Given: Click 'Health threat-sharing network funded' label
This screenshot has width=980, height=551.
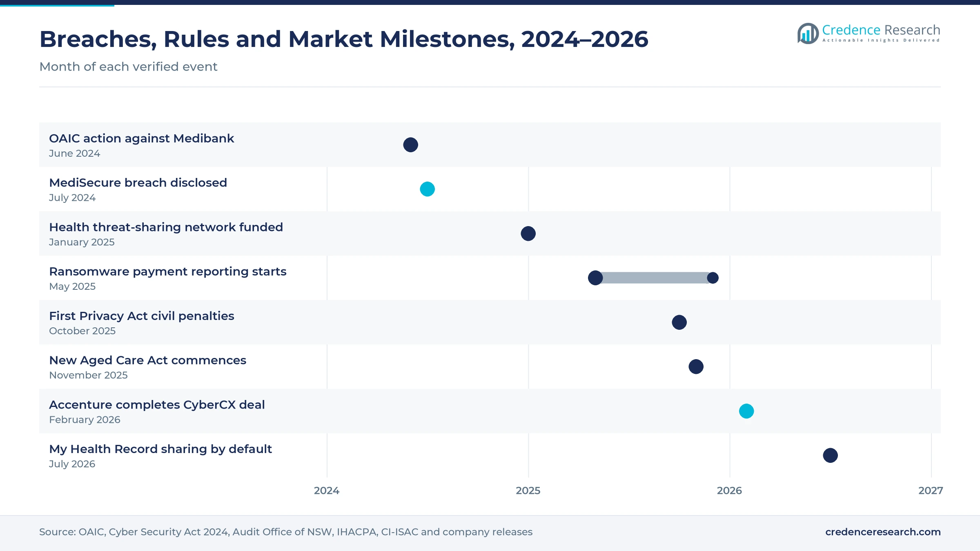Looking at the screenshot, I should tap(166, 227).
